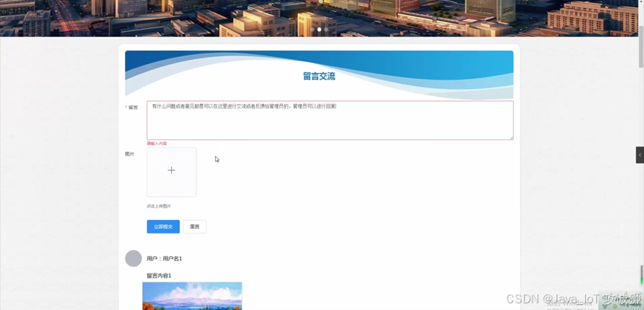Image resolution: width=644 pixels, height=310 pixels.
Task: Click the 点击上传图片 hint text
Action: (159, 206)
